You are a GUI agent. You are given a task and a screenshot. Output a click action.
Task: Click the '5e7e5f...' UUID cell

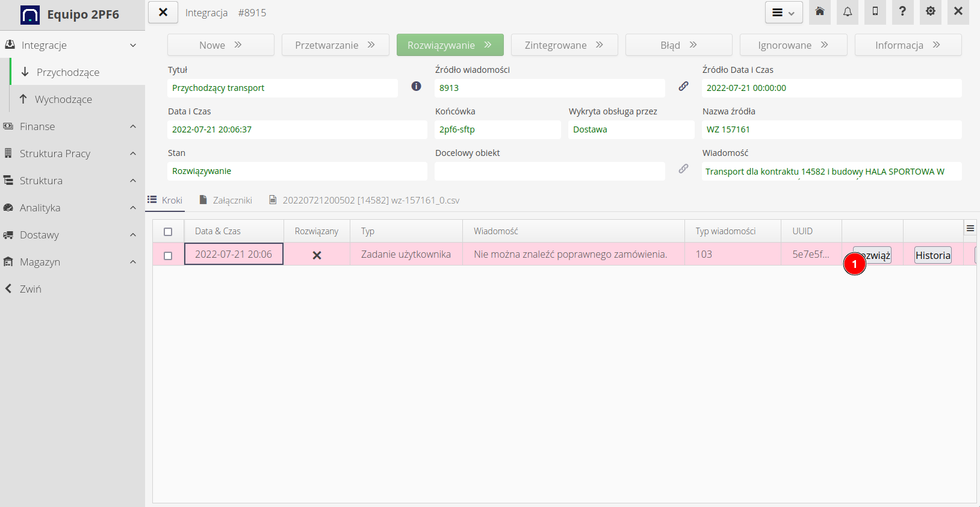pyautogui.click(x=811, y=254)
